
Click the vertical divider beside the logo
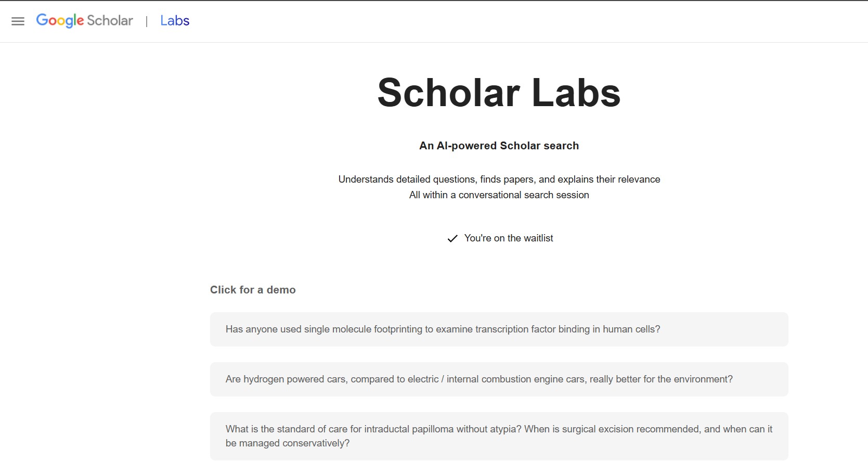click(147, 21)
